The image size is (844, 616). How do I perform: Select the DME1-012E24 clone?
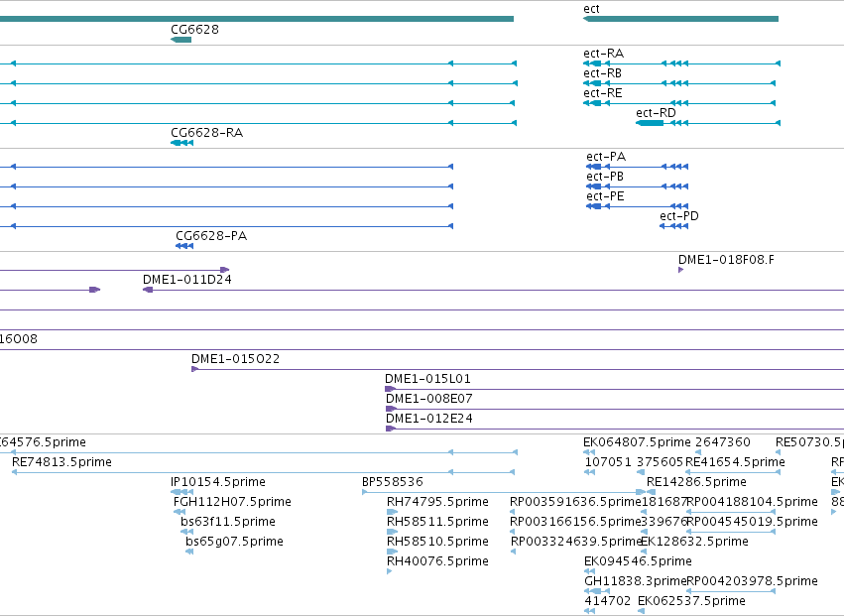pos(615,429)
